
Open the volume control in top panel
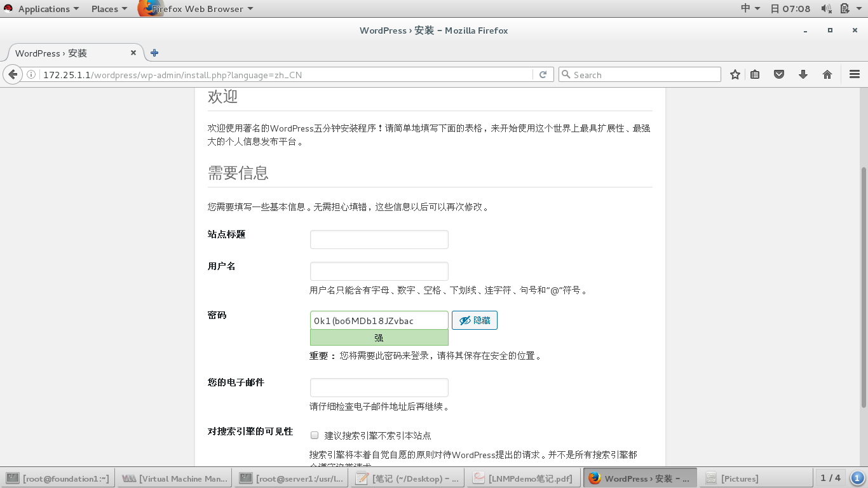[x=827, y=8]
